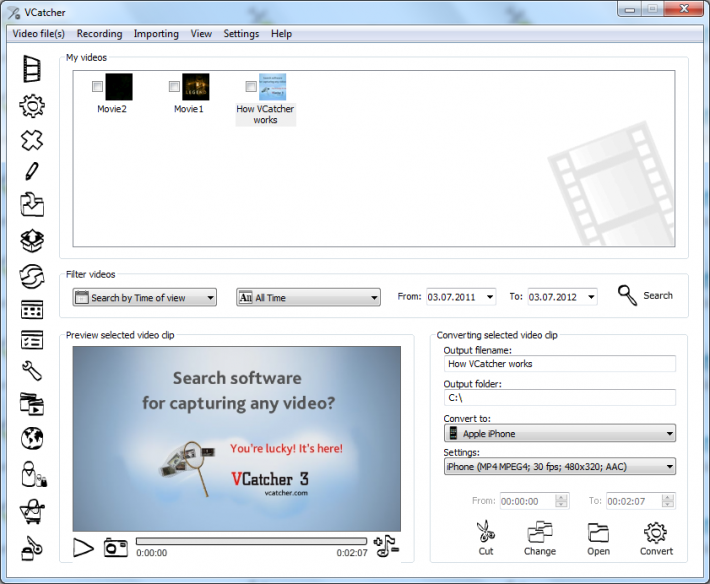
Task: Close the VCatcher window
Action: (684, 9)
